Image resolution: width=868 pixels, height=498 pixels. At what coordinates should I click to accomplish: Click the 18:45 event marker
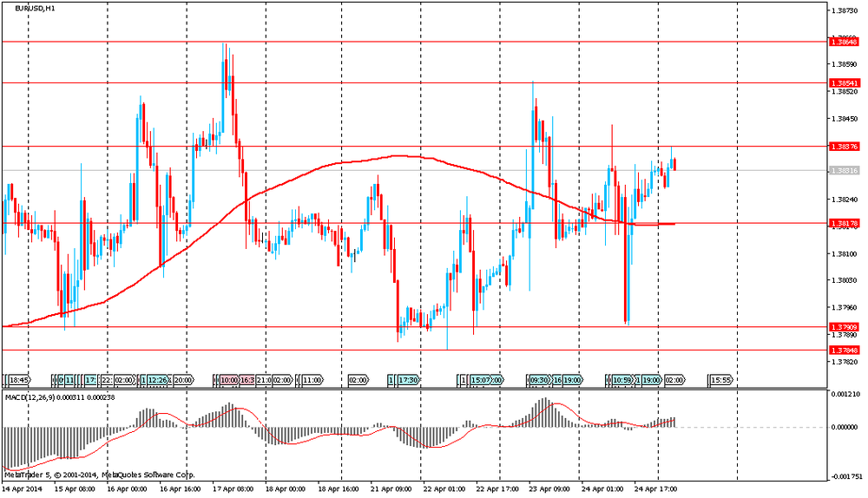(x=19, y=380)
